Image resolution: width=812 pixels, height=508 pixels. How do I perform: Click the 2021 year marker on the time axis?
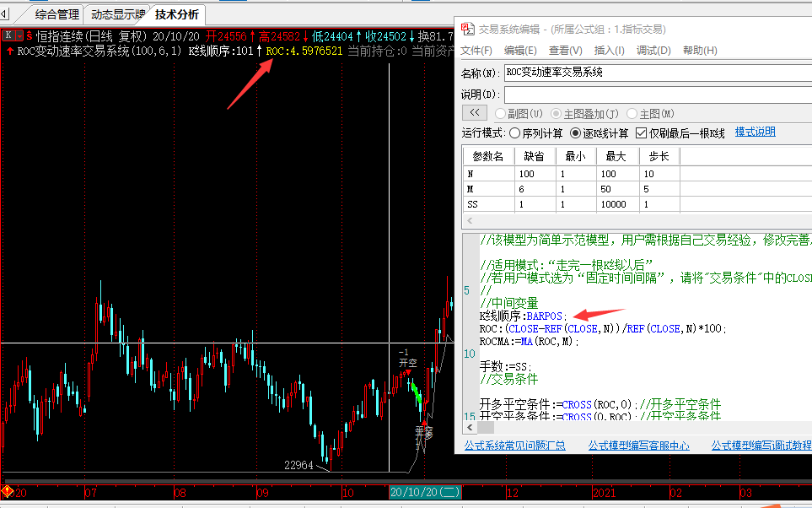(604, 493)
